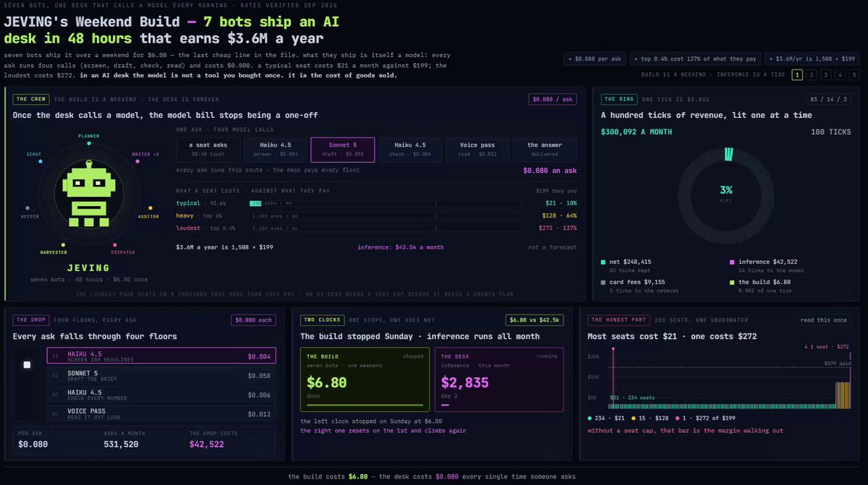
Task: Select the SCOUT bot node
Action: coord(41,161)
